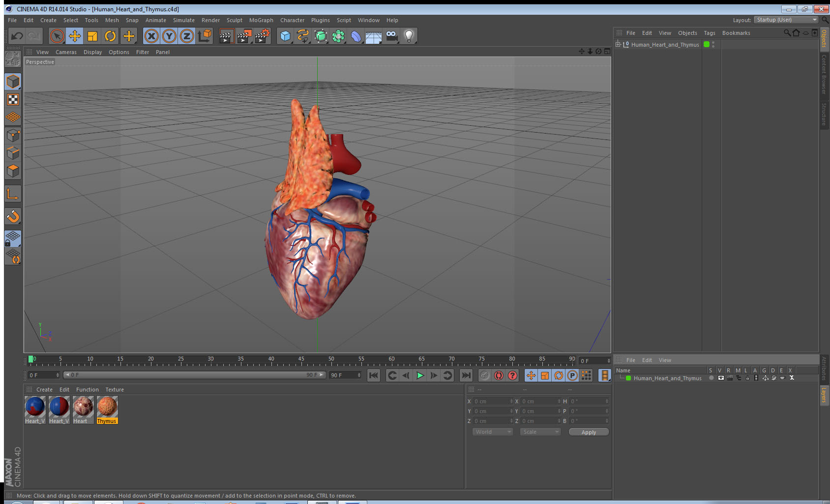Click Make Editable icon in left palette
Screen dimensions: 830x504
coord(13,59)
